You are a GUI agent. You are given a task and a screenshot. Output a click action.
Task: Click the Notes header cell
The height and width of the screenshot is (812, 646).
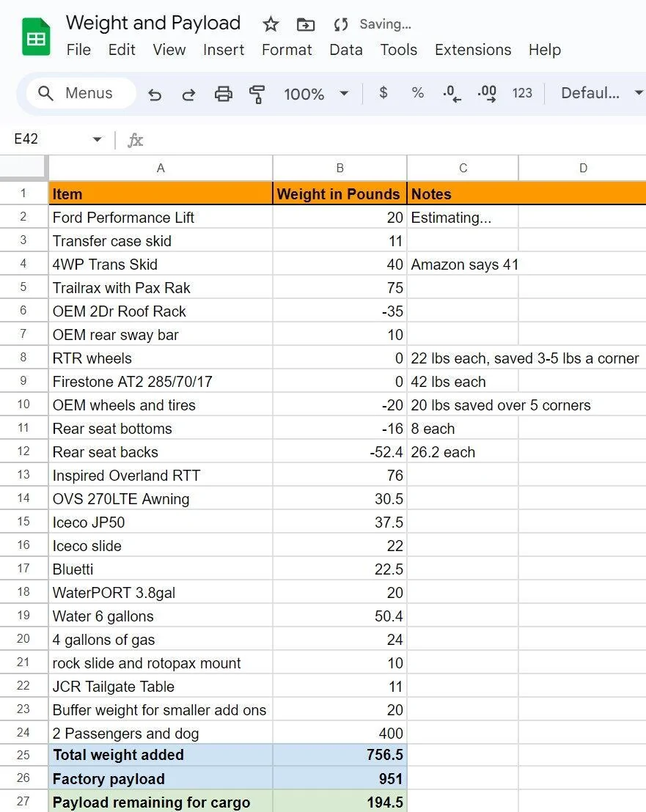[x=463, y=193]
